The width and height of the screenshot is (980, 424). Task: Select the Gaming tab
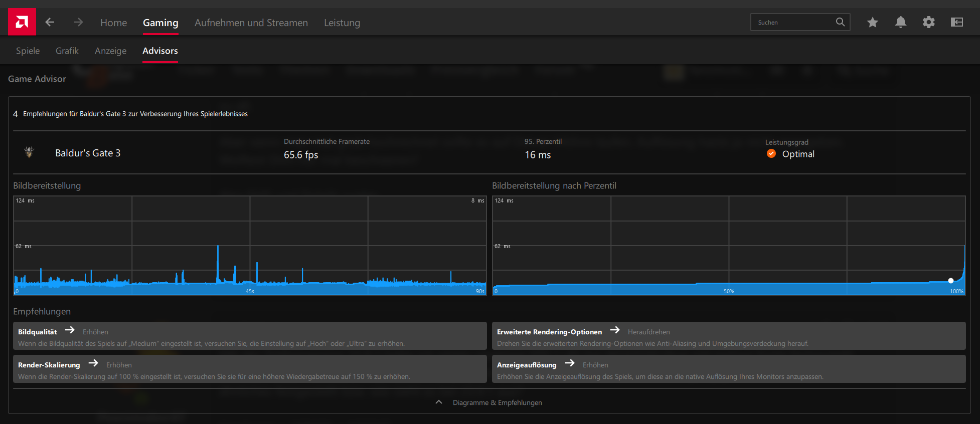[160, 23]
